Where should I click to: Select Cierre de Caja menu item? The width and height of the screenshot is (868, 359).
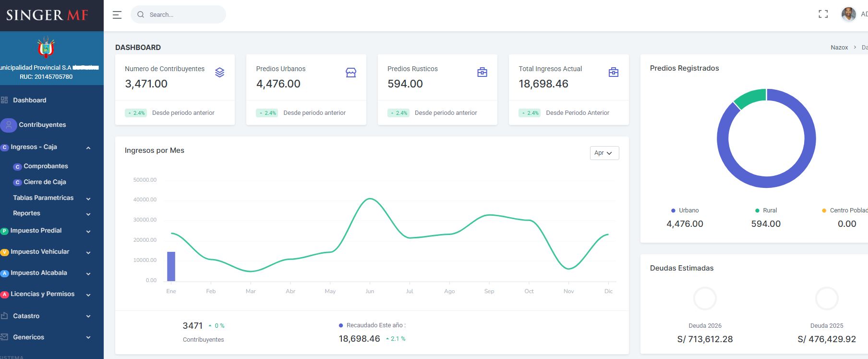click(45, 182)
